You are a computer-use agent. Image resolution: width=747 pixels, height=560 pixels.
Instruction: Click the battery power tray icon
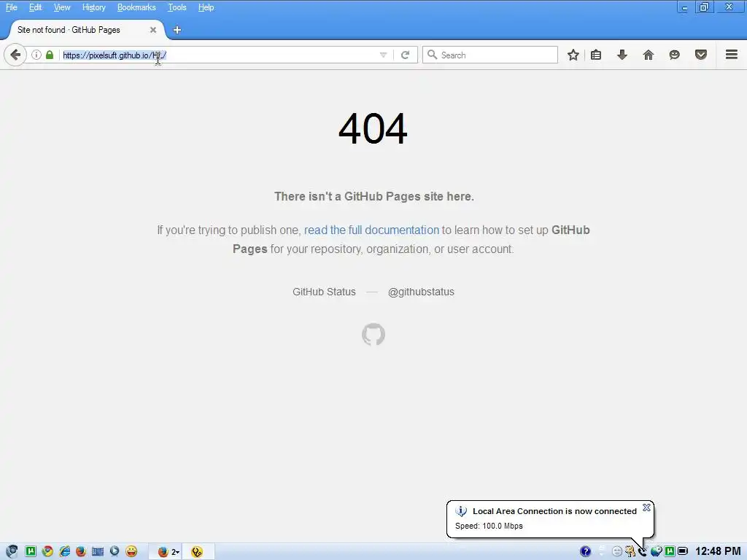coord(683,551)
